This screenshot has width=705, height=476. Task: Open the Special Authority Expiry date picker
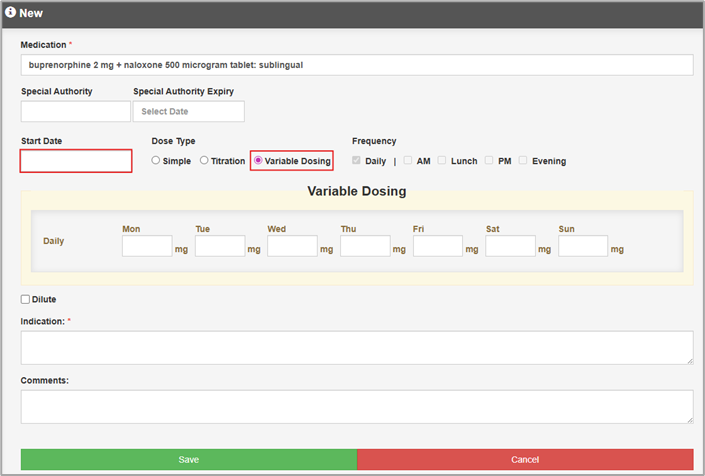pos(188,111)
